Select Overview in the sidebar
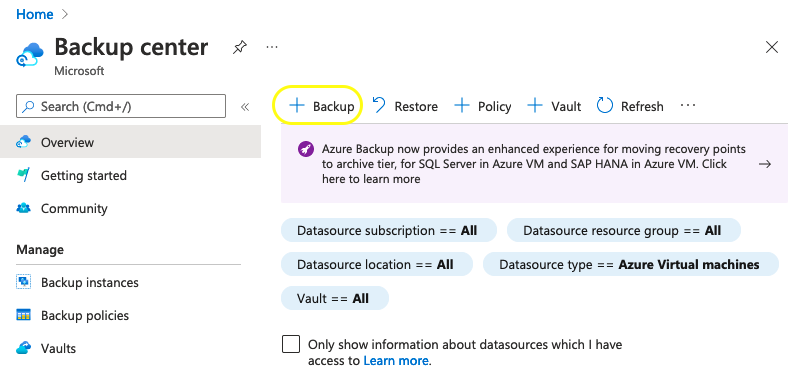Viewport: 796px width, 381px height. coord(130,142)
